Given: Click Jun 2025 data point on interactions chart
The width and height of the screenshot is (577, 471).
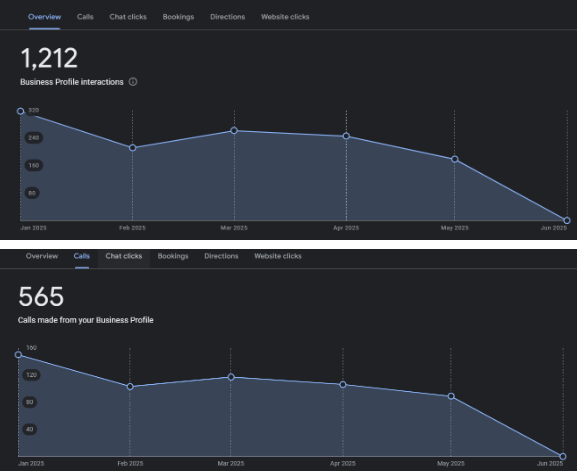Looking at the screenshot, I should tap(567, 220).
